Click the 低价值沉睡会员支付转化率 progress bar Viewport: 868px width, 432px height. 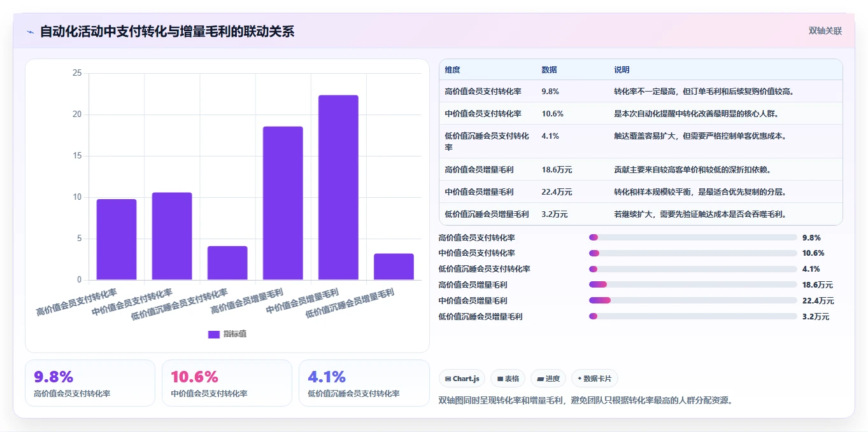click(x=693, y=269)
